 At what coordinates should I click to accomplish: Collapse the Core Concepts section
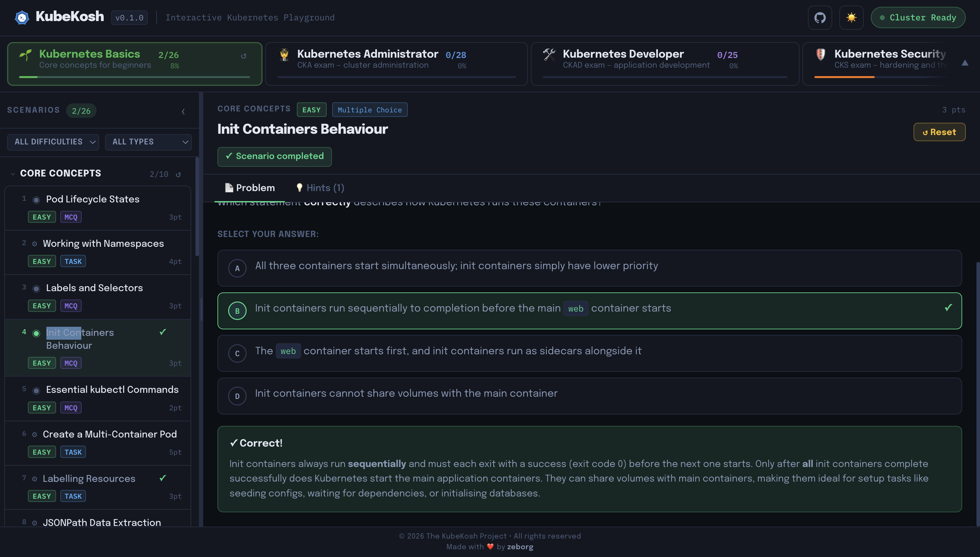pyautogui.click(x=13, y=174)
